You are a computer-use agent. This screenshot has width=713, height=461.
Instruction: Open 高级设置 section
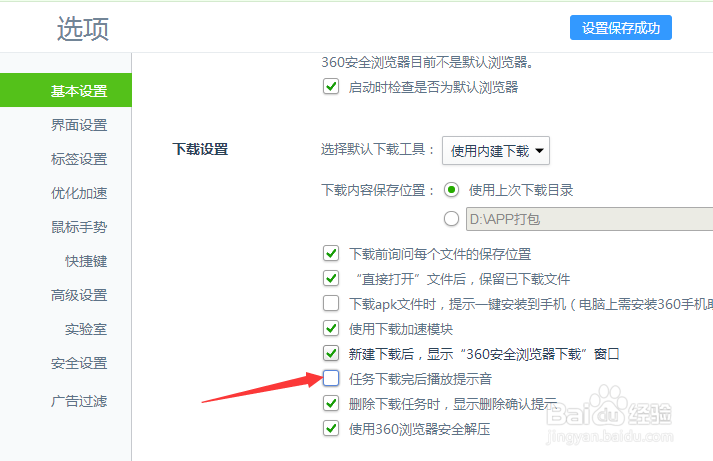coord(79,295)
